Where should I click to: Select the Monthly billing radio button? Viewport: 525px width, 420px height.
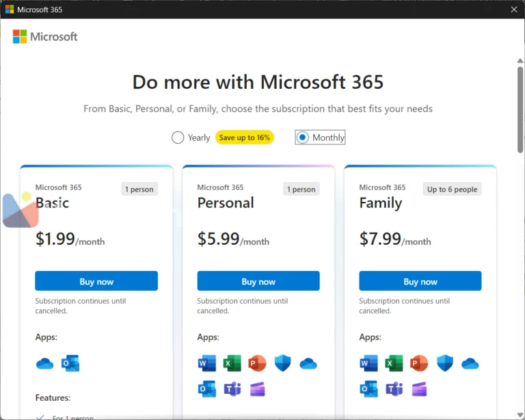tap(302, 137)
